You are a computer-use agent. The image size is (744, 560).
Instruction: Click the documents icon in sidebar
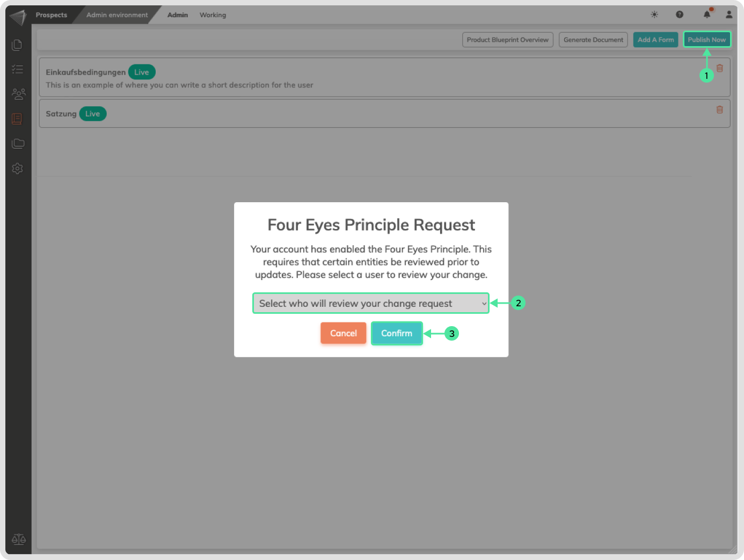17,45
